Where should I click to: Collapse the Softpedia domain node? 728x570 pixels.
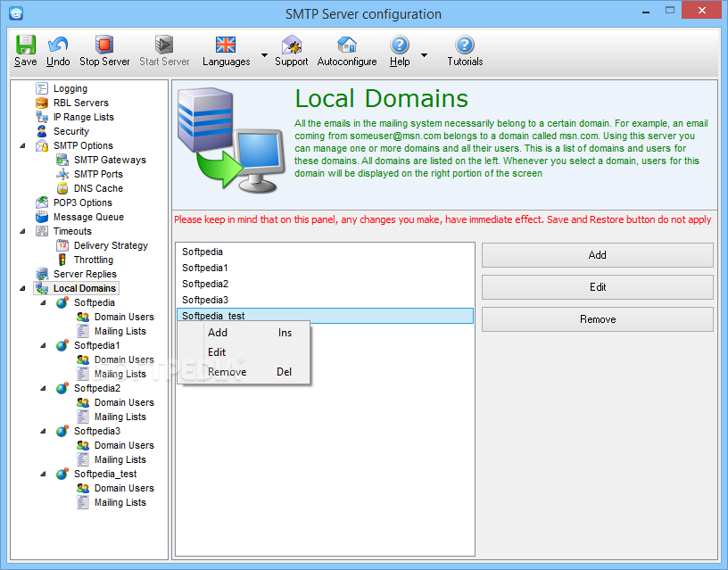click(43, 302)
